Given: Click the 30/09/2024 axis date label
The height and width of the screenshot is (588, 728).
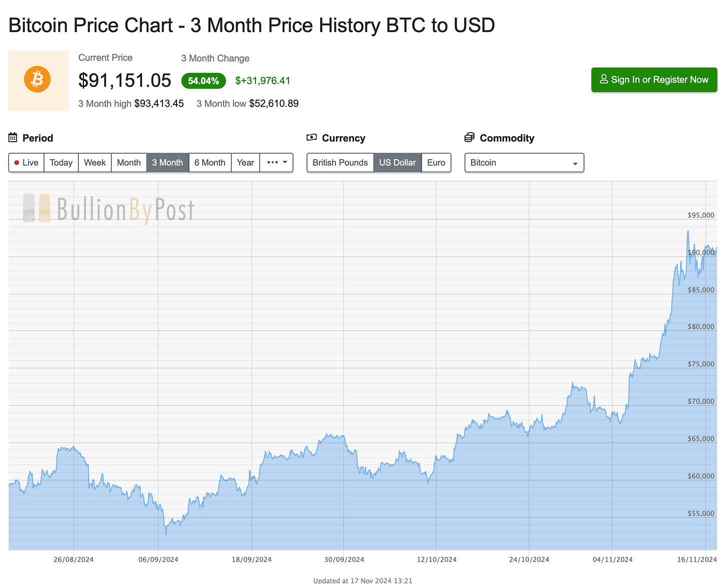Looking at the screenshot, I should point(344,559).
